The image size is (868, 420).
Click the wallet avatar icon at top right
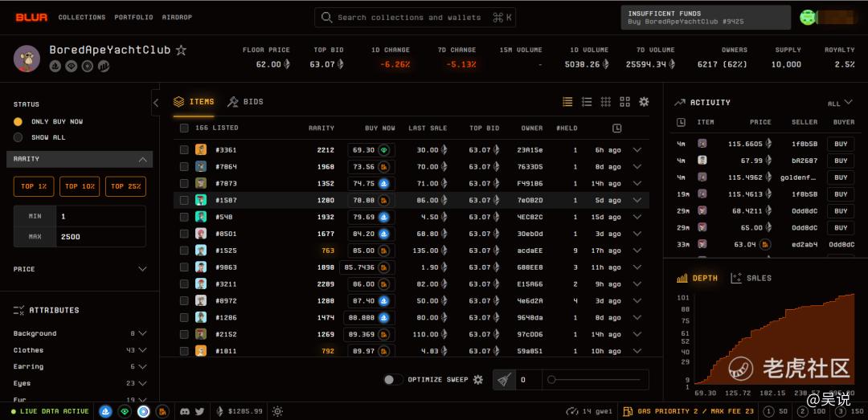809,17
